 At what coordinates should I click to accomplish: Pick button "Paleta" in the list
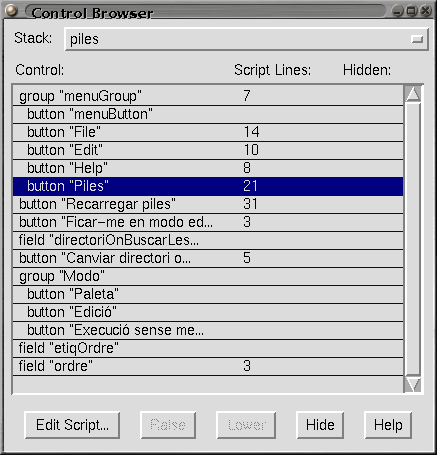208,294
